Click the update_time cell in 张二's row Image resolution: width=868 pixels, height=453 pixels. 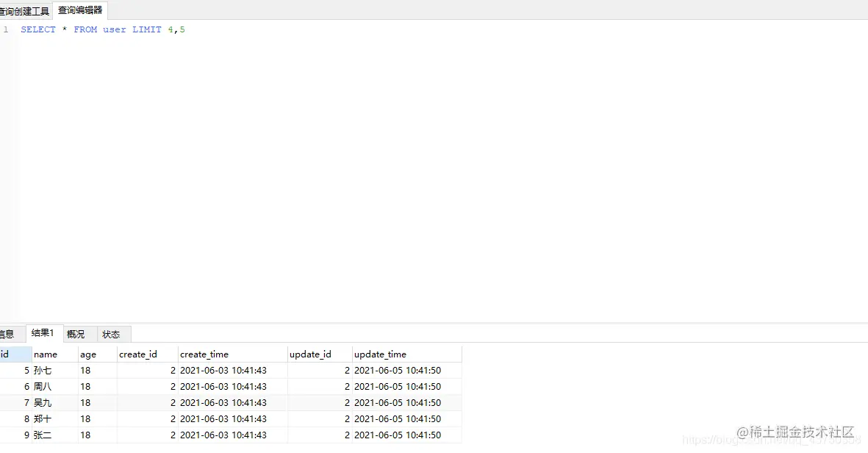(407, 435)
